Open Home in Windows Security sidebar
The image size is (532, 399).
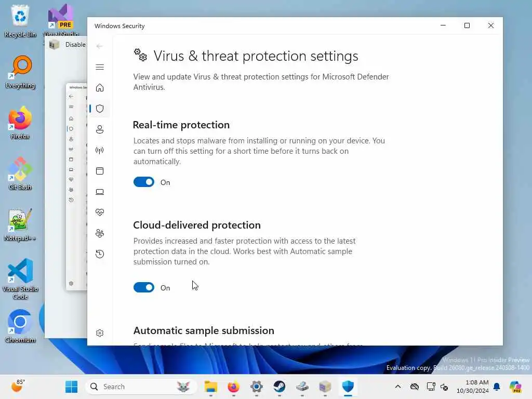point(100,88)
